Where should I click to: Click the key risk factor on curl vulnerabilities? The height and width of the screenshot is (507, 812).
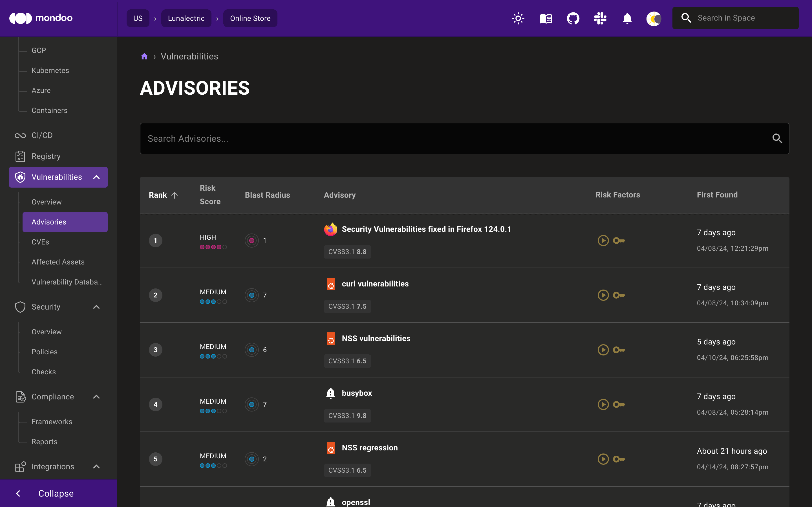(619, 295)
